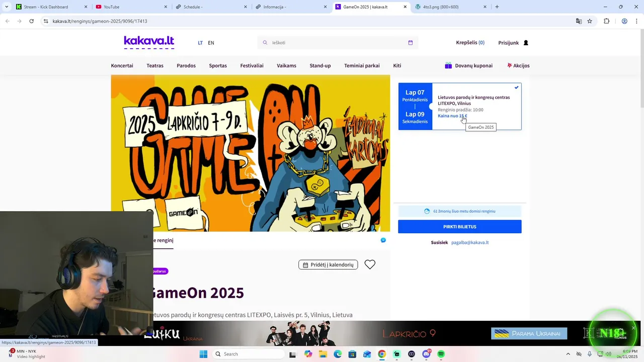644x362 pixels.
Task: Click the kakava.lt logo
Action: (x=149, y=42)
